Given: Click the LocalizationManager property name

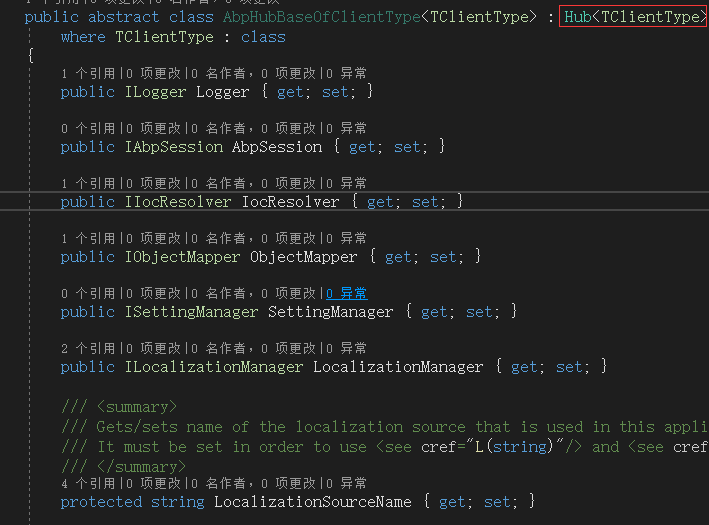Looking at the screenshot, I should pos(398,367).
